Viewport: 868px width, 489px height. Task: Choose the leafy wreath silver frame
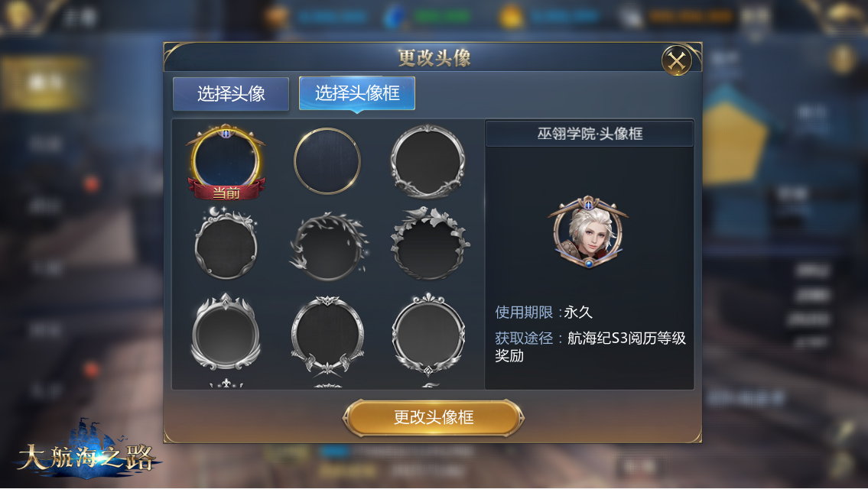tap(328, 245)
